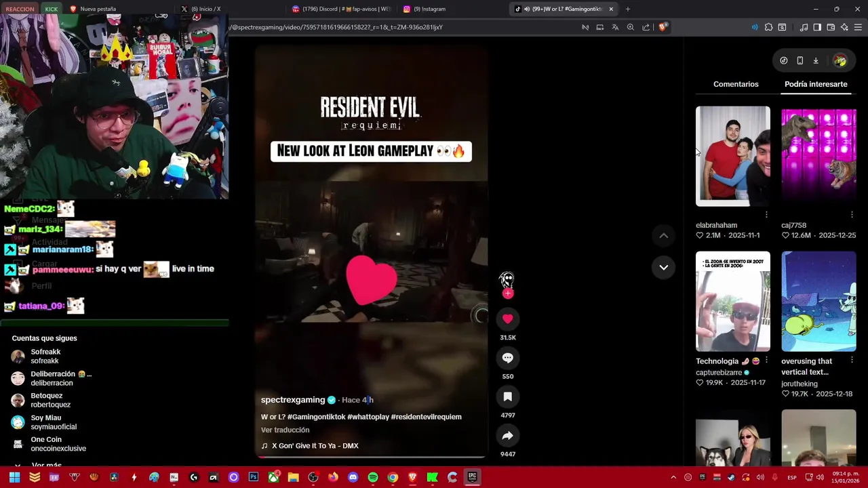Open Brave Leo AI sparkle icon
The height and width of the screenshot is (488, 868).
844,27
